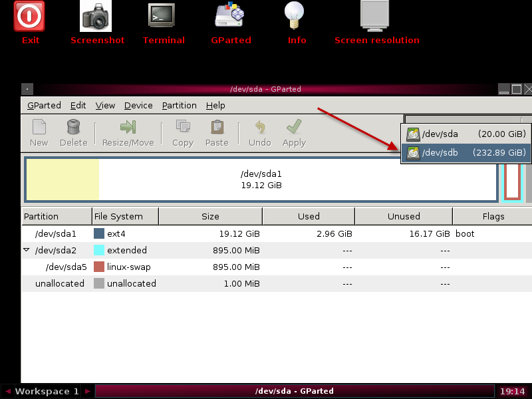Open Screen resolution monitor icon
The width and height of the screenshot is (532, 399).
[x=374, y=16]
